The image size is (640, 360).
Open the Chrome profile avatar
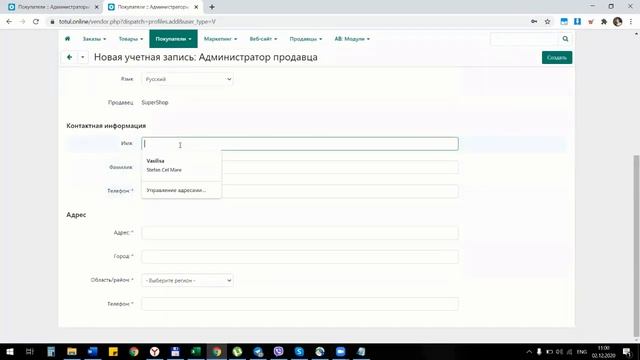[x=618, y=22]
